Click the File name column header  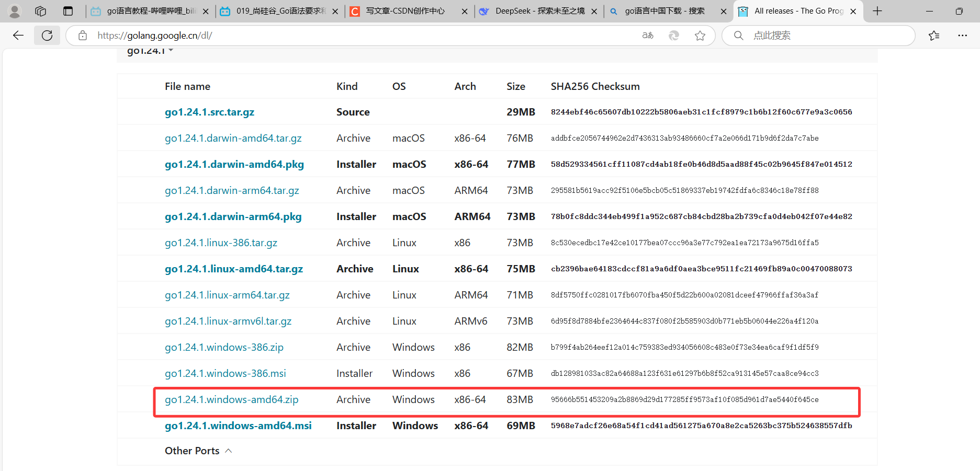[x=187, y=86]
